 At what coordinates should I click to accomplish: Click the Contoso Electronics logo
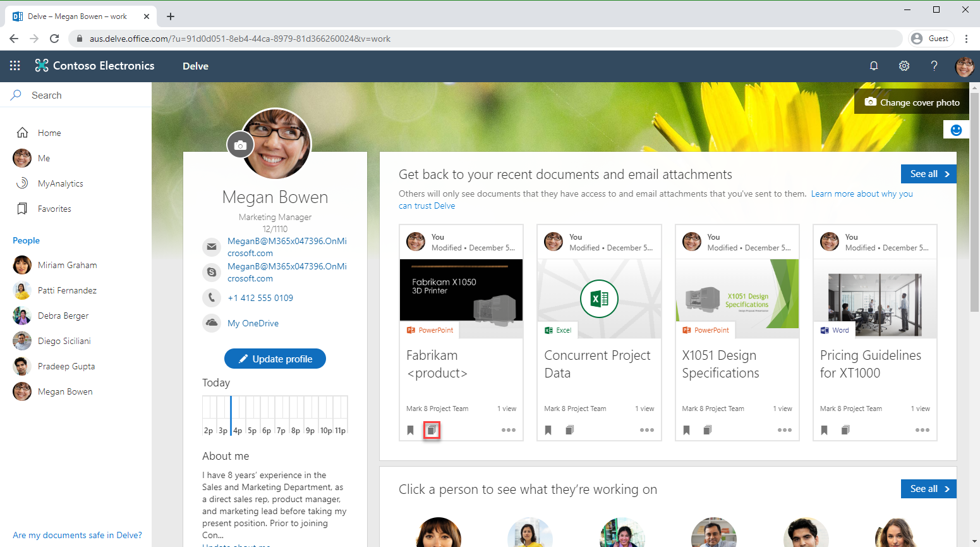tap(95, 66)
